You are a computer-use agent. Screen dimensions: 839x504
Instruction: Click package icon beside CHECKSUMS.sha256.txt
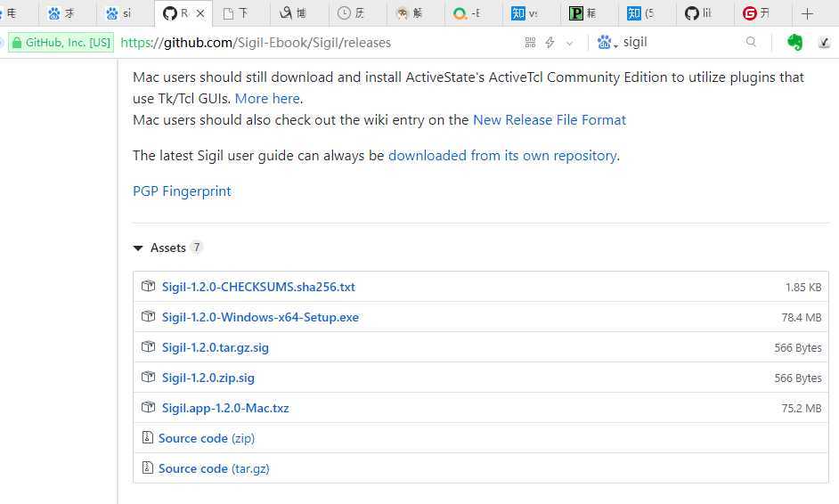point(148,286)
